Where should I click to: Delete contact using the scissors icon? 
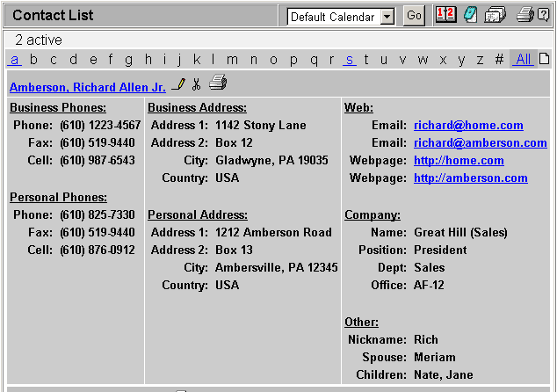[197, 84]
